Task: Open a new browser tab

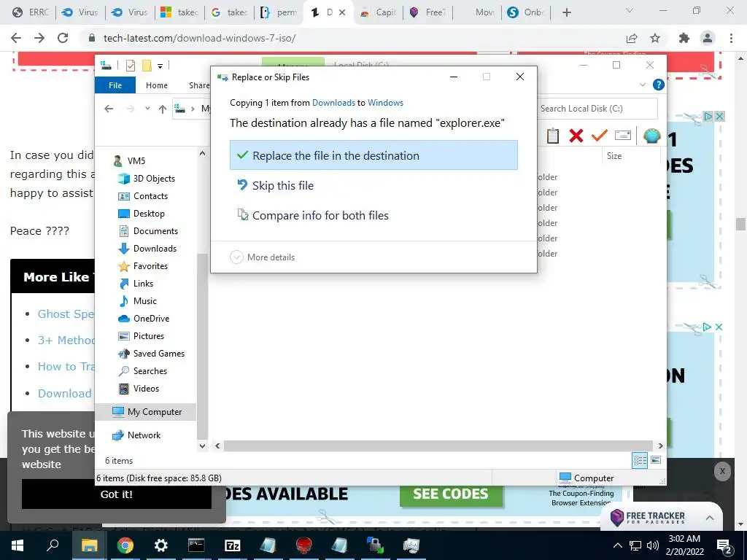Action: (x=566, y=12)
